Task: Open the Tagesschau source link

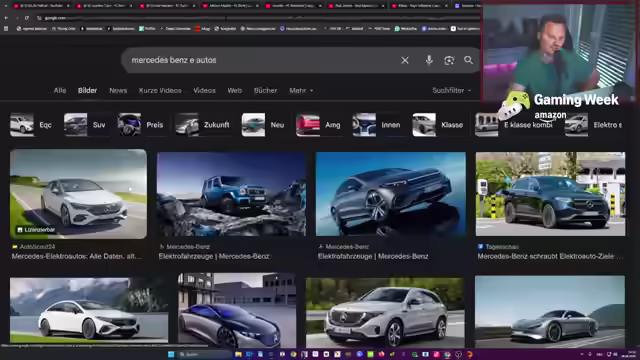Action: (x=498, y=247)
